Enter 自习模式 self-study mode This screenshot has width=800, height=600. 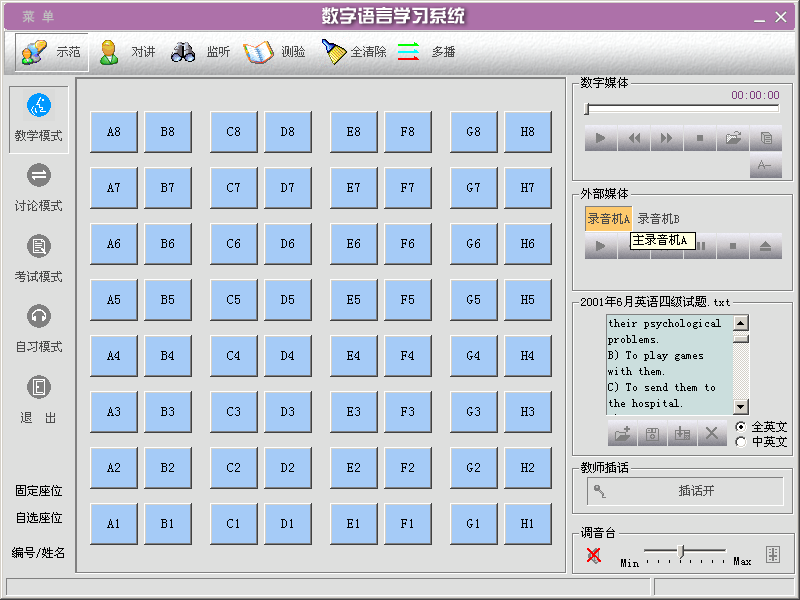pos(39,329)
